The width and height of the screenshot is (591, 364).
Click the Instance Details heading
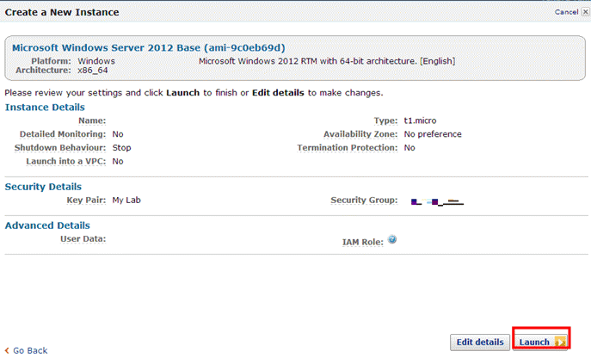pos(45,107)
